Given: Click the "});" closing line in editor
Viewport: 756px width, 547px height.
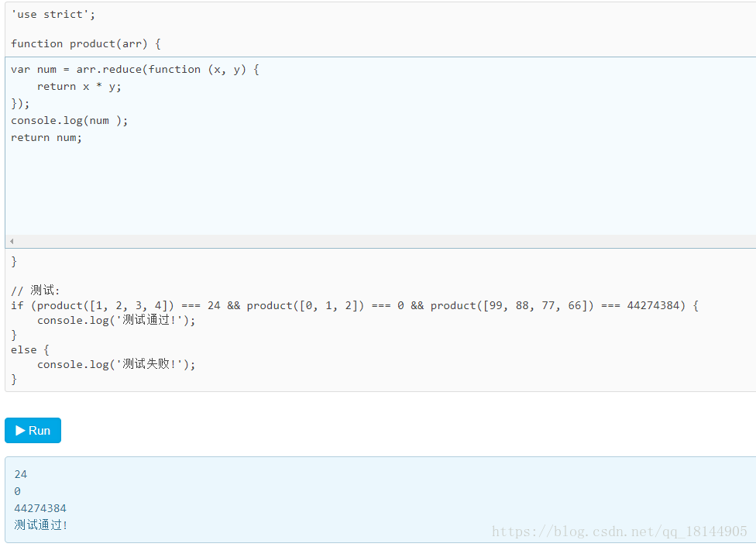Looking at the screenshot, I should tap(20, 103).
